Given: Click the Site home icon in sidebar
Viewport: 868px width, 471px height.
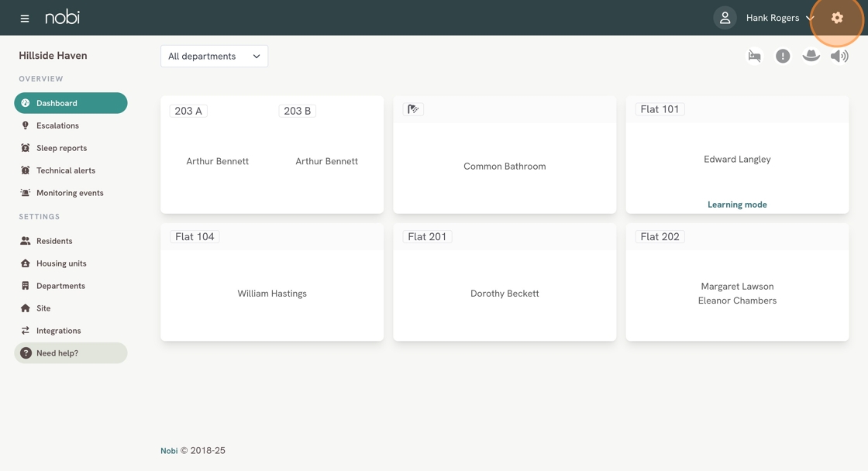Looking at the screenshot, I should pos(26,308).
